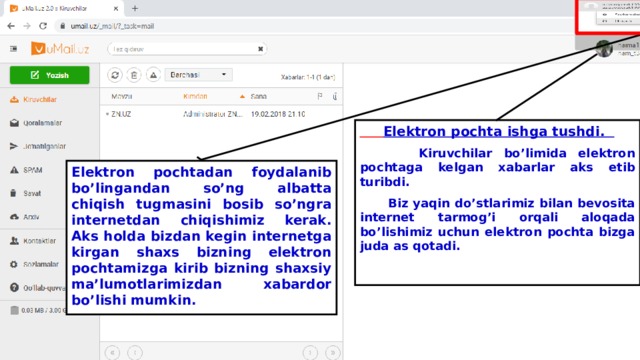Click the attachment column header icon
Viewport: 640px width, 360px height.
(335, 96)
